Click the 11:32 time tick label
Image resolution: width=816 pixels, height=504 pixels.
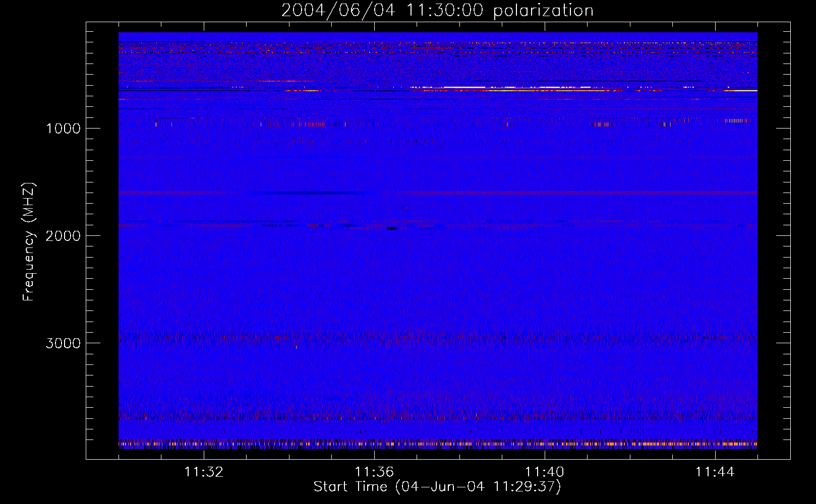pos(204,472)
